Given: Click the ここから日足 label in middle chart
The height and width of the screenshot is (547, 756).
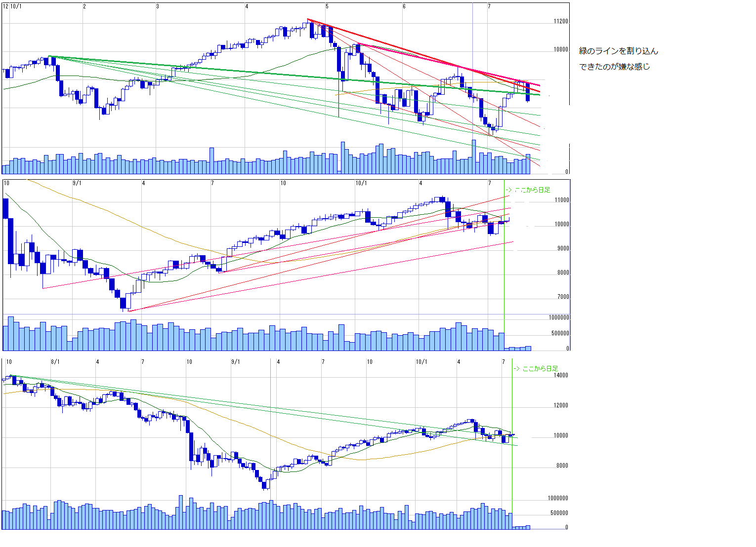Looking at the screenshot, I should pos(532,190).
